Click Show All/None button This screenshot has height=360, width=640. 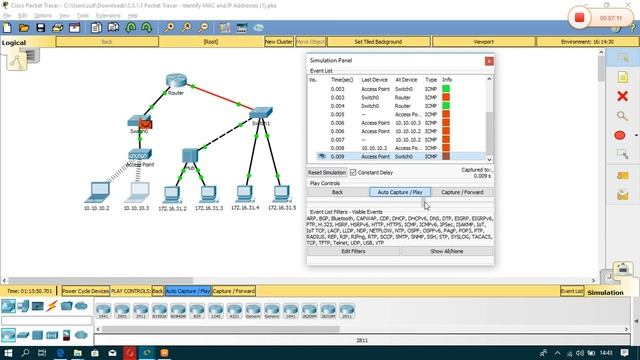(447, 251)
